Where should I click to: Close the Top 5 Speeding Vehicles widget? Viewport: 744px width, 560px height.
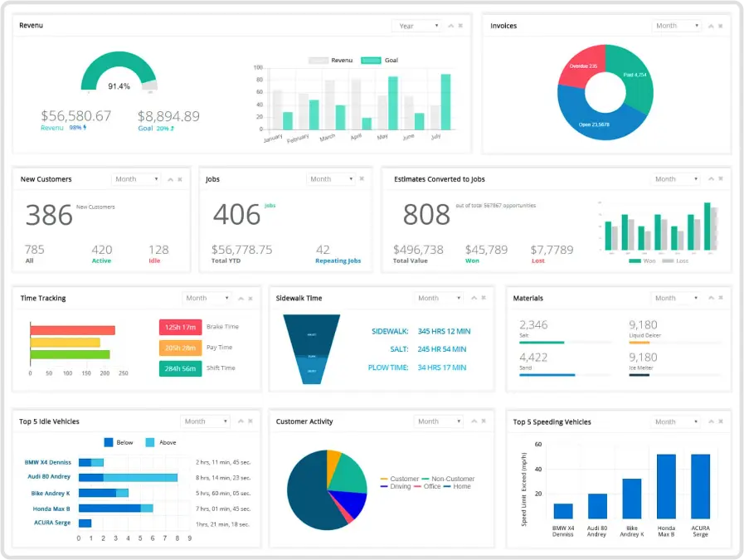click(x=722, y=422)
